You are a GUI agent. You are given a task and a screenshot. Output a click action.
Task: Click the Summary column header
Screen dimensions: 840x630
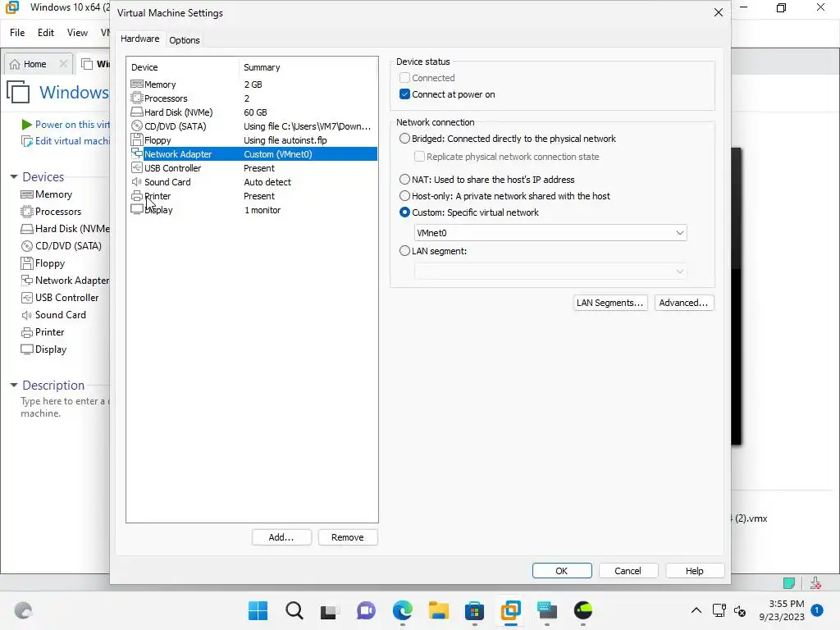(262, 67)
